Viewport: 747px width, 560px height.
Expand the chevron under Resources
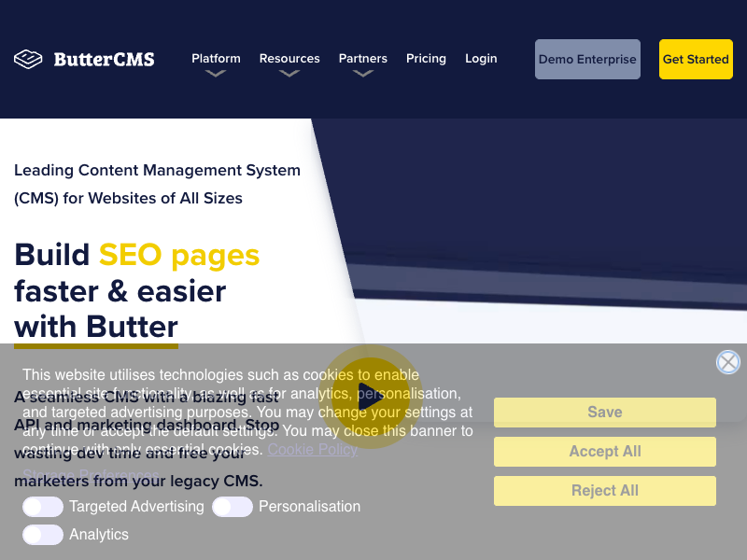pos(289,74)
